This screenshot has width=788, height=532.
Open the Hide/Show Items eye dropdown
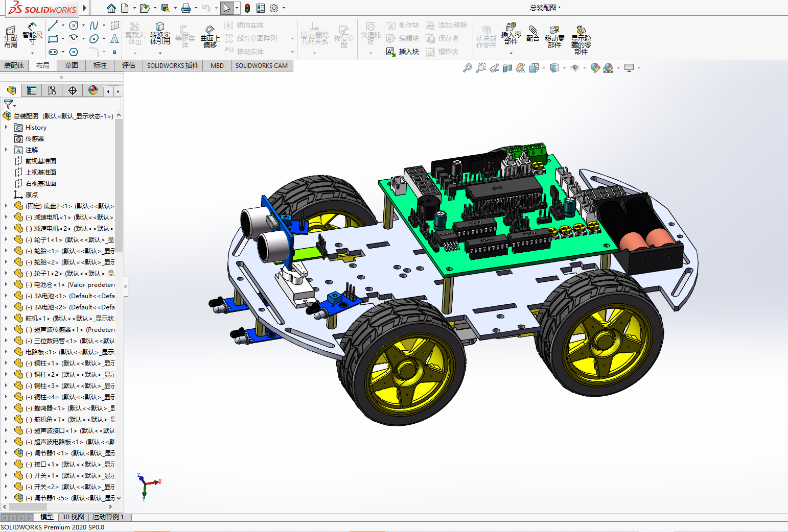click(585, 68)
